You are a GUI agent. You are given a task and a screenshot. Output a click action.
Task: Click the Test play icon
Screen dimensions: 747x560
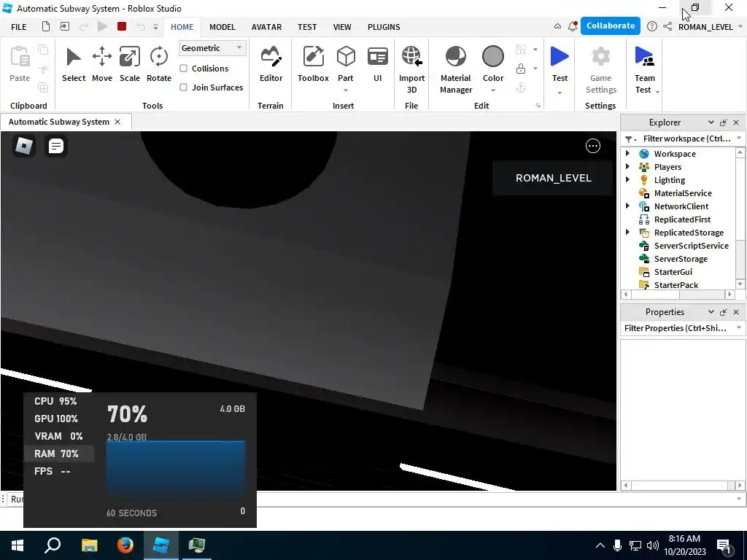[x=560, y=57]
